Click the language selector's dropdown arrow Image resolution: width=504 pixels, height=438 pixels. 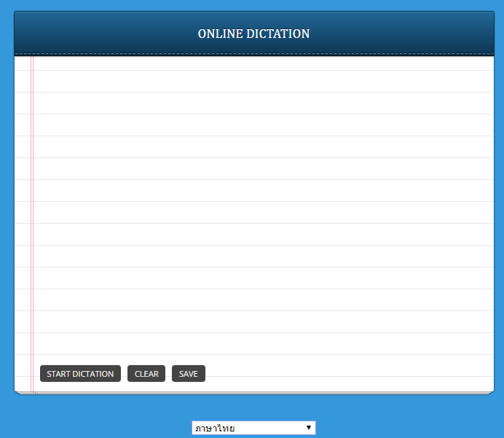[x=309, y=428]
